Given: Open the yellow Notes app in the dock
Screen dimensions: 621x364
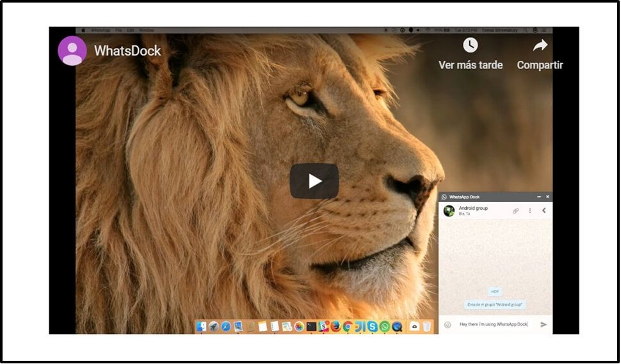Looking at the screenshot, I should (x=263, y=326).
